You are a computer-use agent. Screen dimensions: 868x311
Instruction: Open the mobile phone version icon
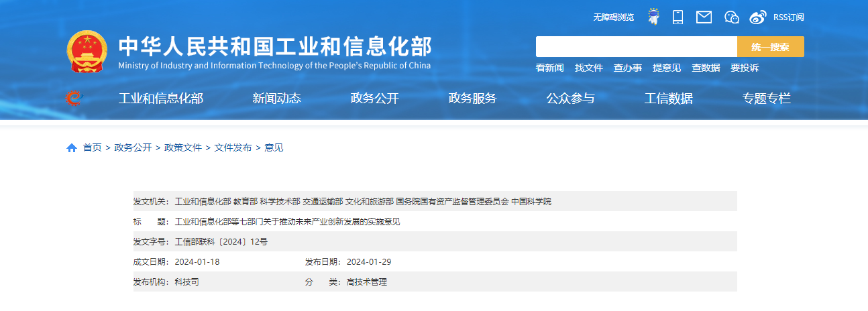[x=677, y=17]
